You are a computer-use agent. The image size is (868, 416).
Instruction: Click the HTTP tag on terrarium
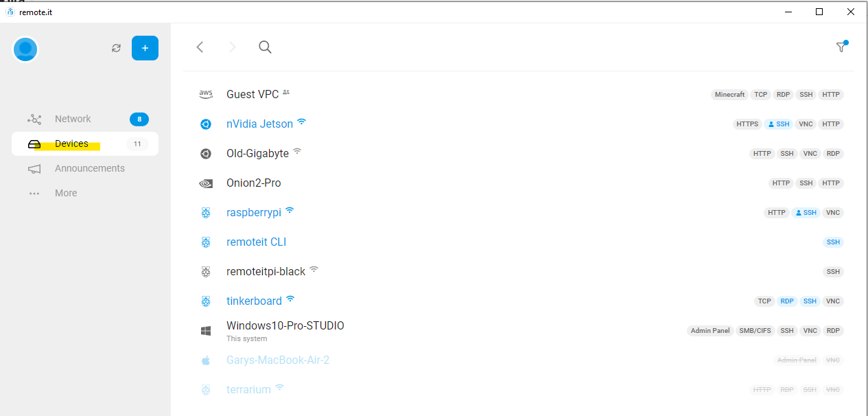coord(762,390)
